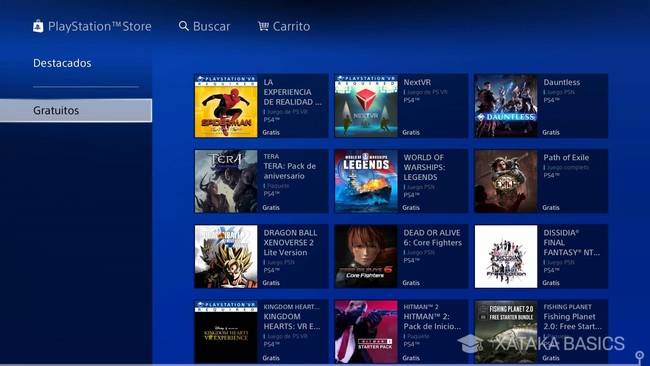Select Fishing Planet 2.0: Free Start title
This screenshot has width=650, height=366.
[x=572, y=321]
